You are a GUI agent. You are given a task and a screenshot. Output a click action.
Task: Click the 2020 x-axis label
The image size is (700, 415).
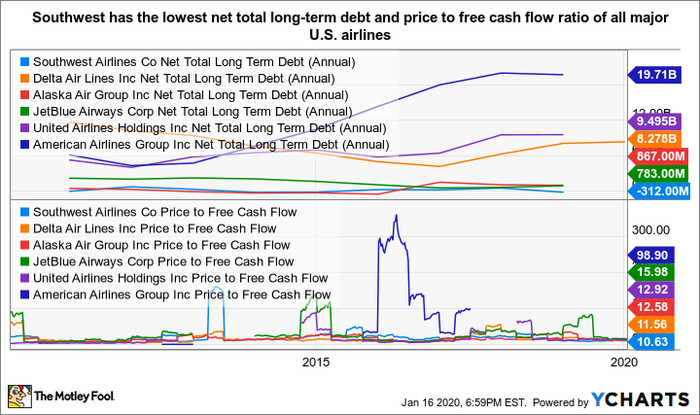(x=624, y=362)
